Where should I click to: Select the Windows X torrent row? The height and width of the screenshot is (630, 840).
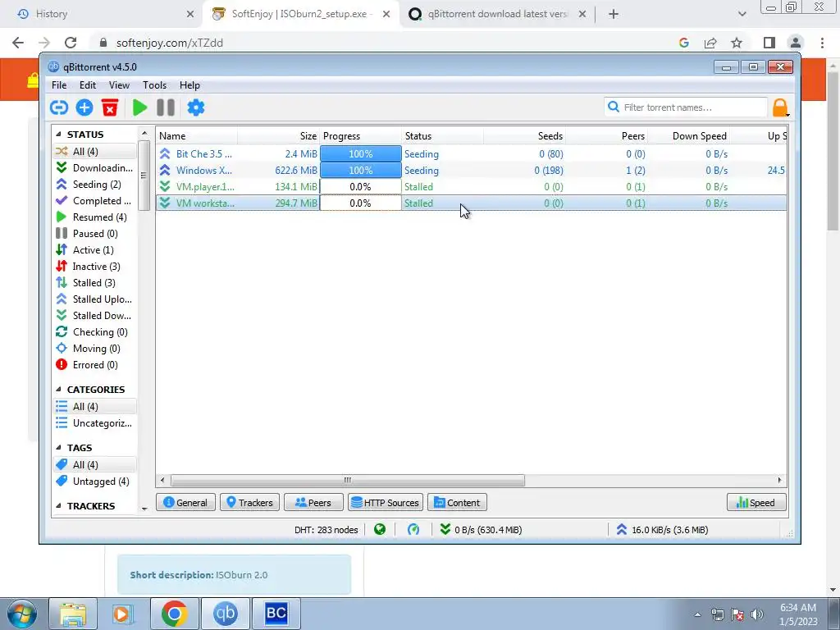472,171
